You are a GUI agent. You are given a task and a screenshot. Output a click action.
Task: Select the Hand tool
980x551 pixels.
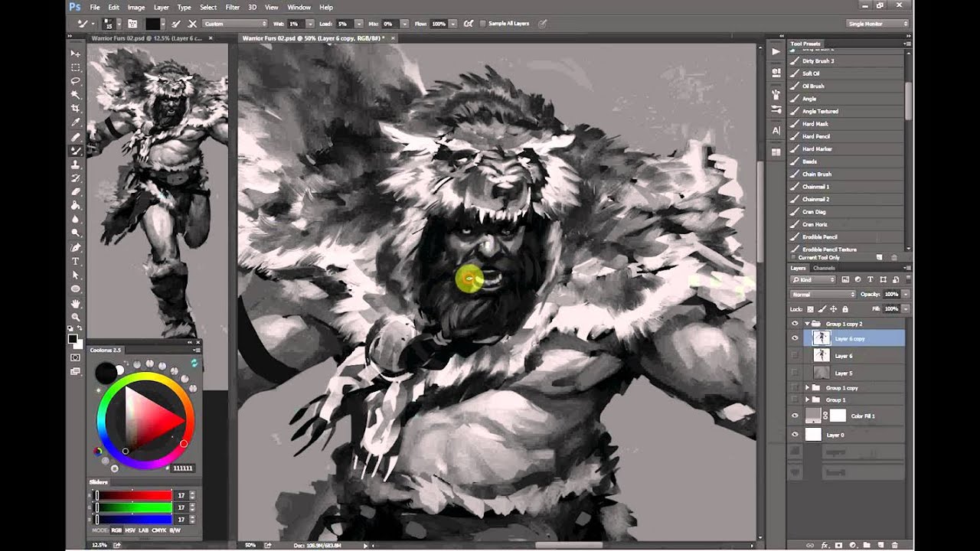(76, 304)
